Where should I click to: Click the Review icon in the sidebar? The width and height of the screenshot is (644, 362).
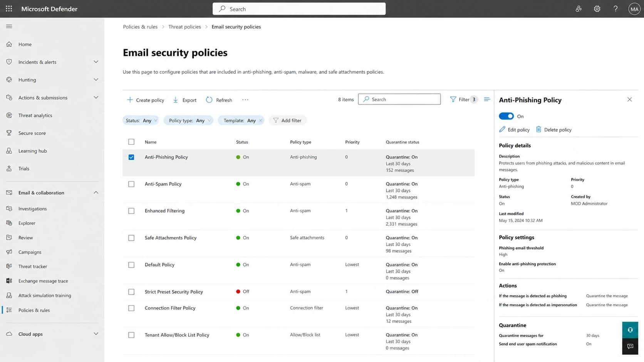[x=9, y=238]
